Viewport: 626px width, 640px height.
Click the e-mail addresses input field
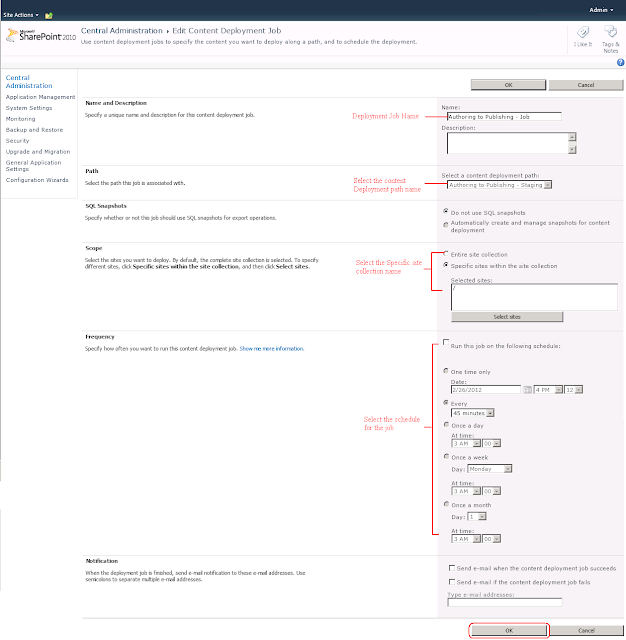tap(504, 602)
